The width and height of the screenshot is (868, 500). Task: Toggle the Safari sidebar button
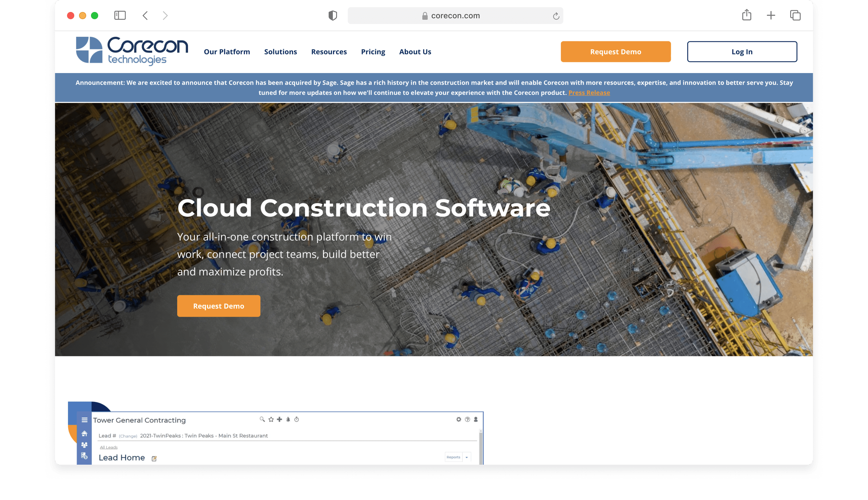click(x=120, y=16)
